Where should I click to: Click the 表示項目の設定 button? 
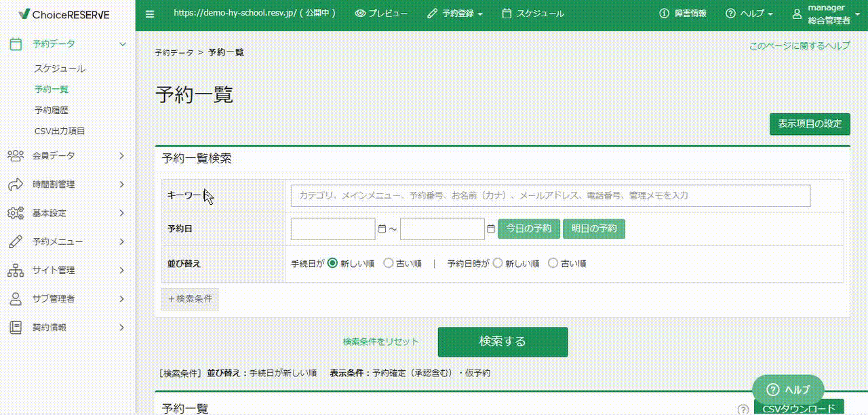(x=810, y=124)
